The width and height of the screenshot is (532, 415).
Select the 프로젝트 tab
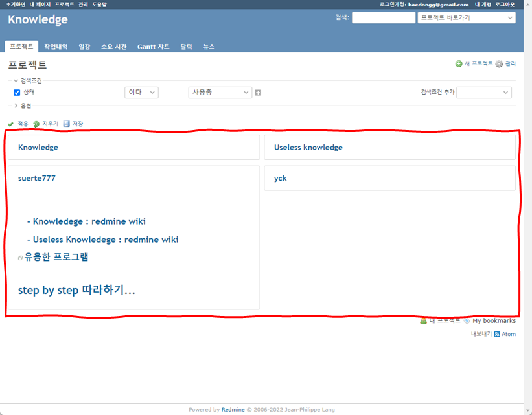tap(21, 47)
